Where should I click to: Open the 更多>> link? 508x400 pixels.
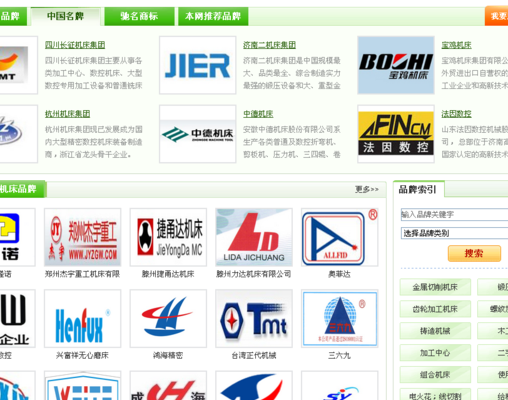[367, 189]
